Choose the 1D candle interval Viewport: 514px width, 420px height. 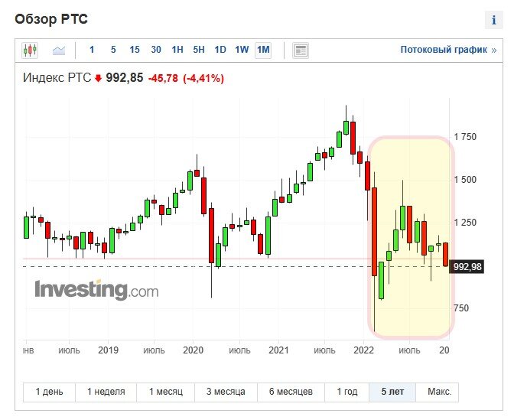point(220,50)
